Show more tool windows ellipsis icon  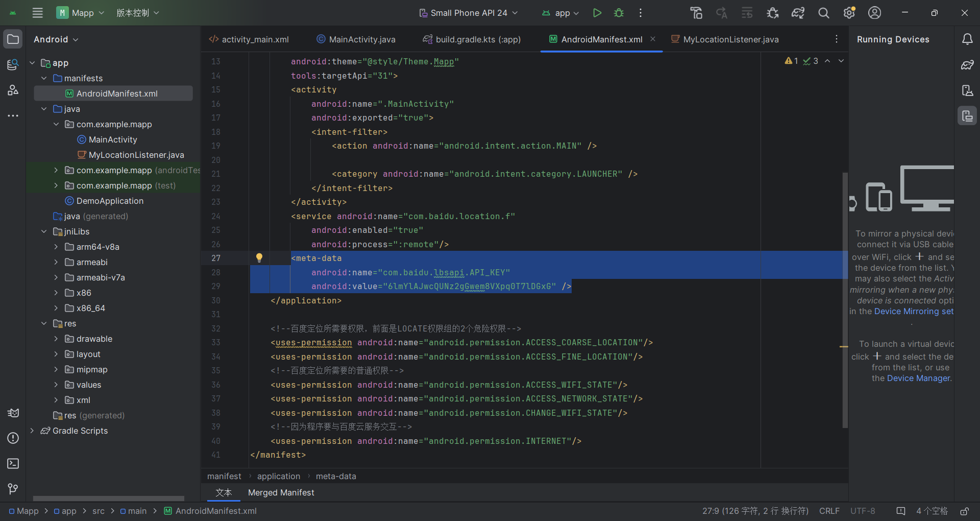(x=13, y=116)
